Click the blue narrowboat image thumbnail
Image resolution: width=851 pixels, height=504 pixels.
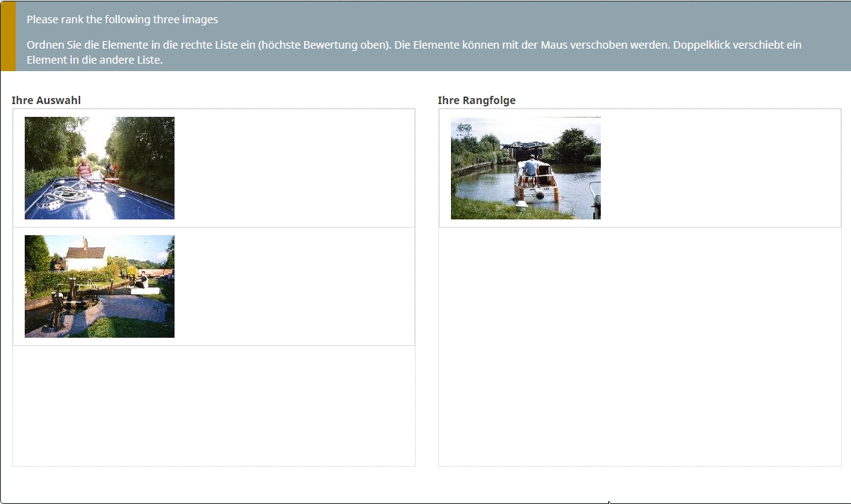[x=100, y=168]
